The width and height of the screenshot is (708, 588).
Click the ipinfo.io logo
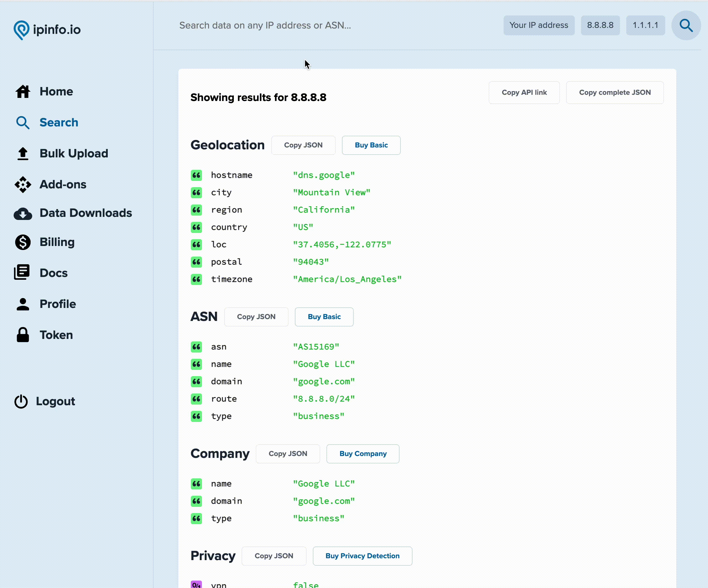[x=47, y=30]
